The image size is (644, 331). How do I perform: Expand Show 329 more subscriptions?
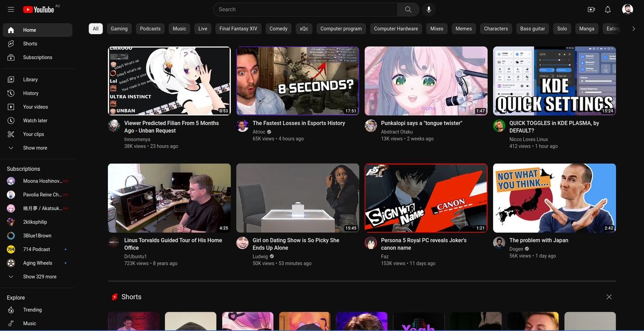pos(39,277)
